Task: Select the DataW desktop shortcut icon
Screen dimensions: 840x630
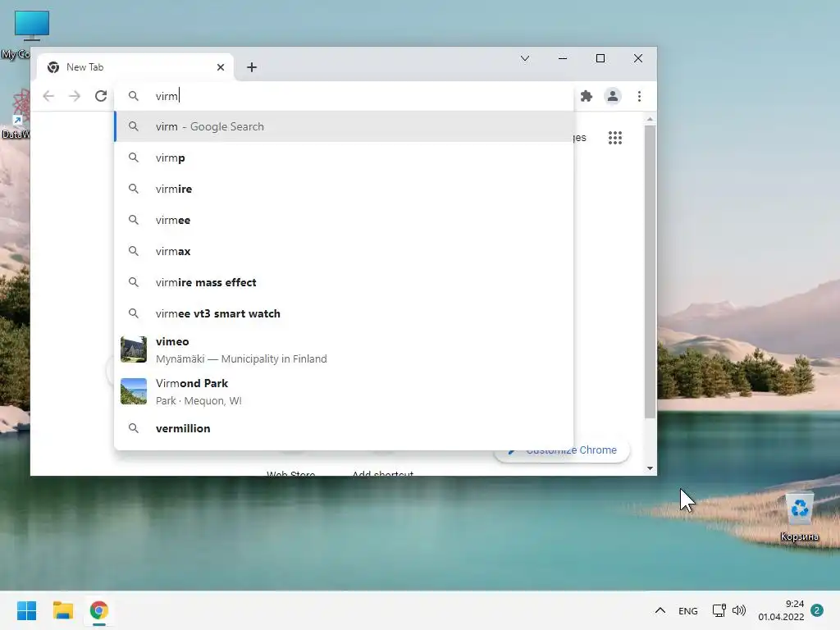Action: (x=15, y=114)
